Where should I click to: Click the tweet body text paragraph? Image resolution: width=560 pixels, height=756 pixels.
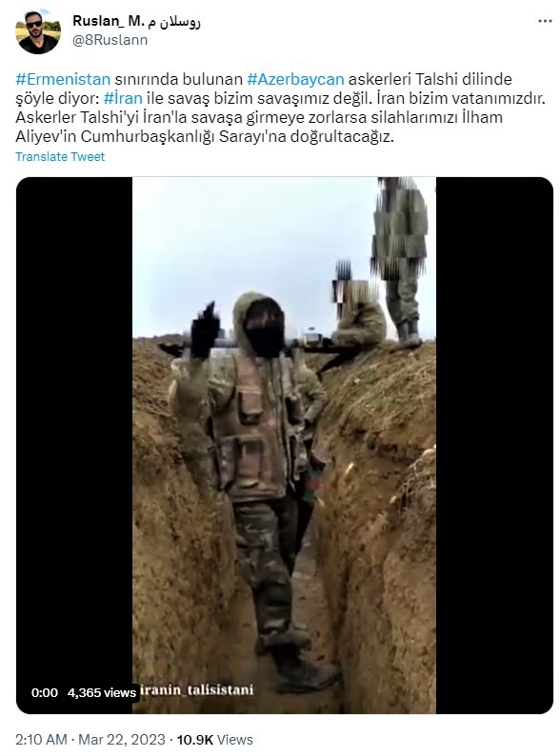click(280, 108)
